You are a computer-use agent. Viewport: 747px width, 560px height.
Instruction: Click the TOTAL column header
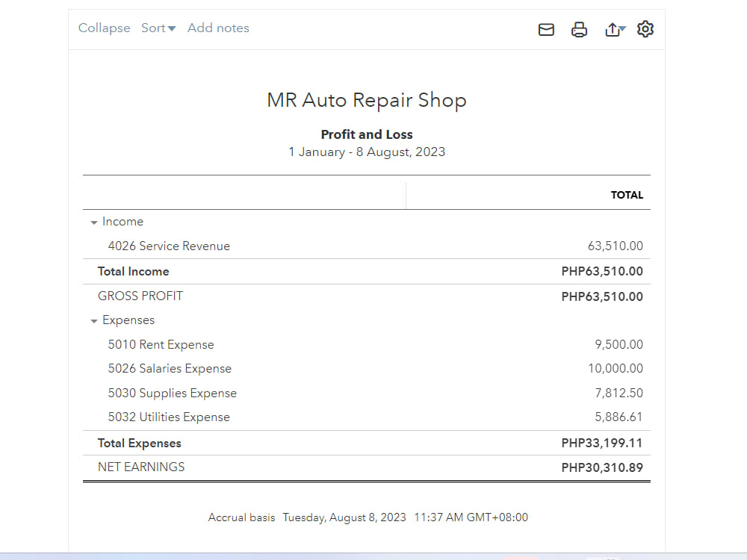pyautogui.click(x=627, y=195)
